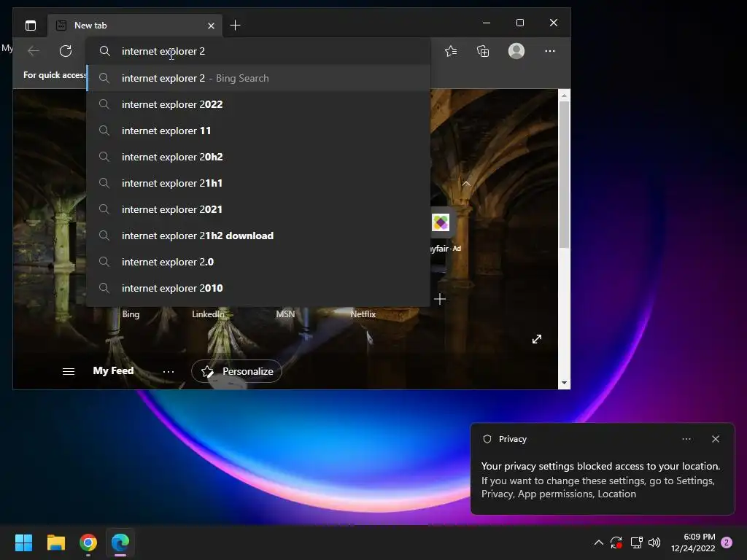The height and width of the screenshot is (560, 747).
Task: Pick suggestion 'internet explorer 20h2'
Action: [258, 157]
